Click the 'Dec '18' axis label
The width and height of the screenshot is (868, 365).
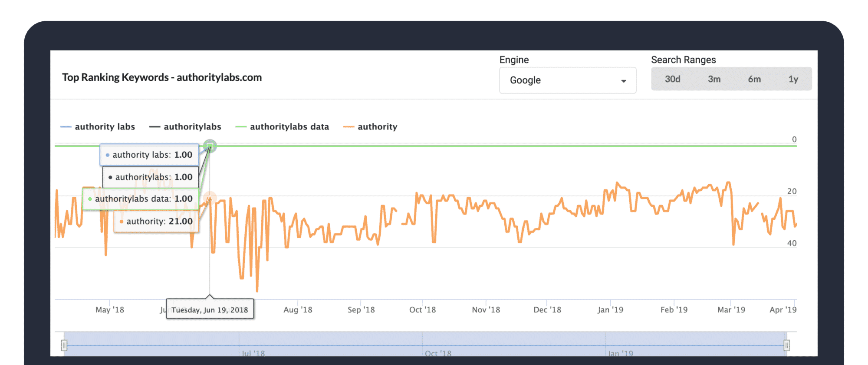click(547, 310)
